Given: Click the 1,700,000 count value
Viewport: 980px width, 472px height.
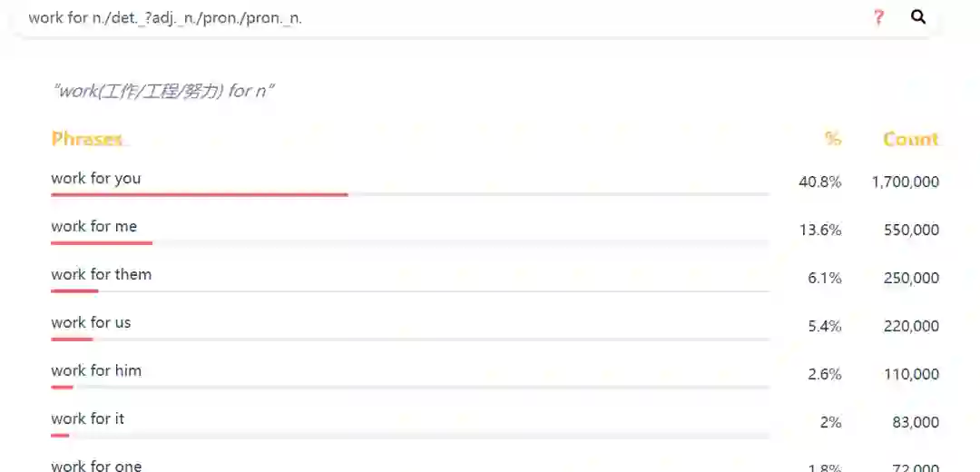Looking at the screenshot, I should 905,182.
